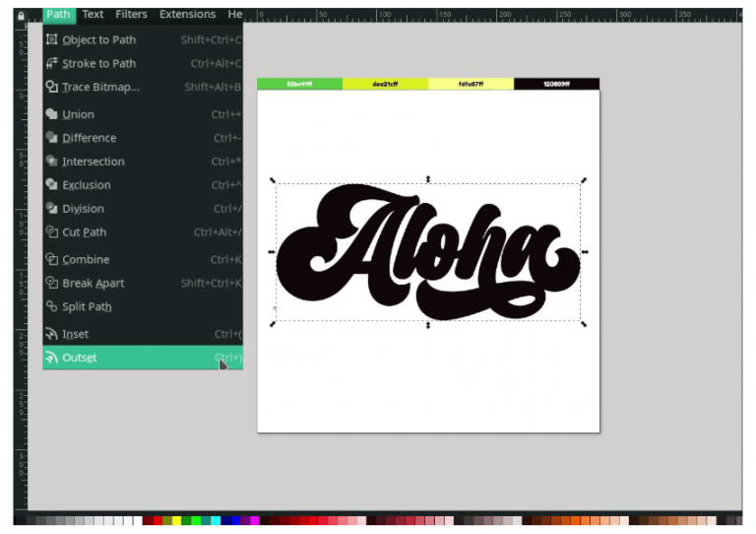Click the bottom-right corner scale handle
Viewport: 756px width, 534px height.
(x=584, y=324)
